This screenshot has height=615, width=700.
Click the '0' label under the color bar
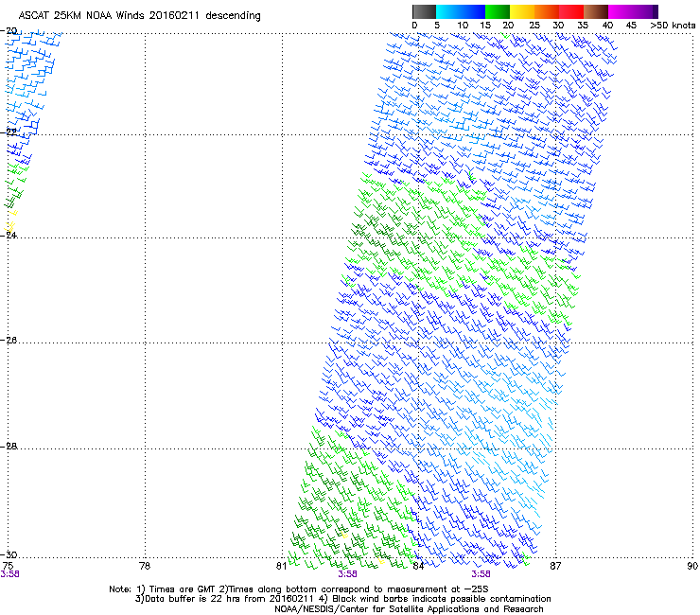coord(414,26)
